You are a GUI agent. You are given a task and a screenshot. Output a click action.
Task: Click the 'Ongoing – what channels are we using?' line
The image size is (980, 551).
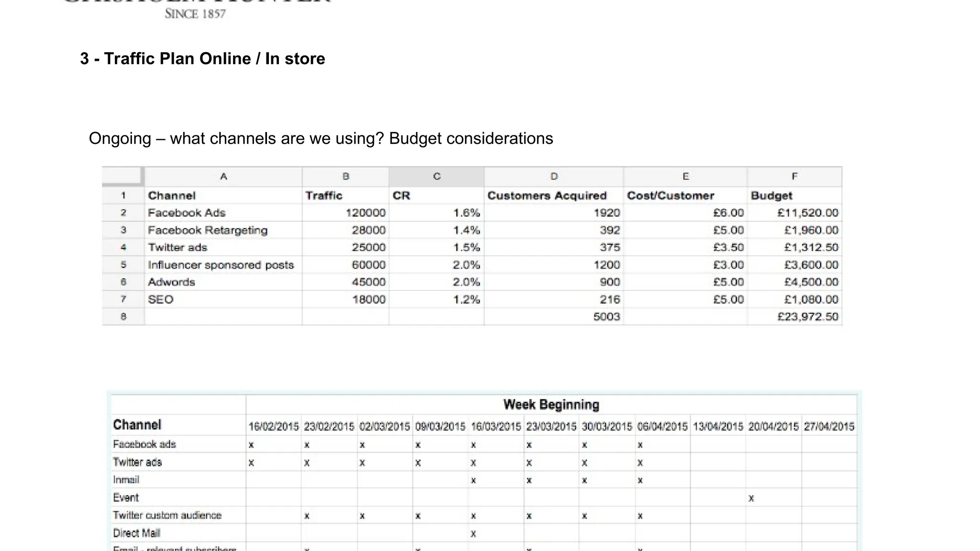(x=236, y=138)
